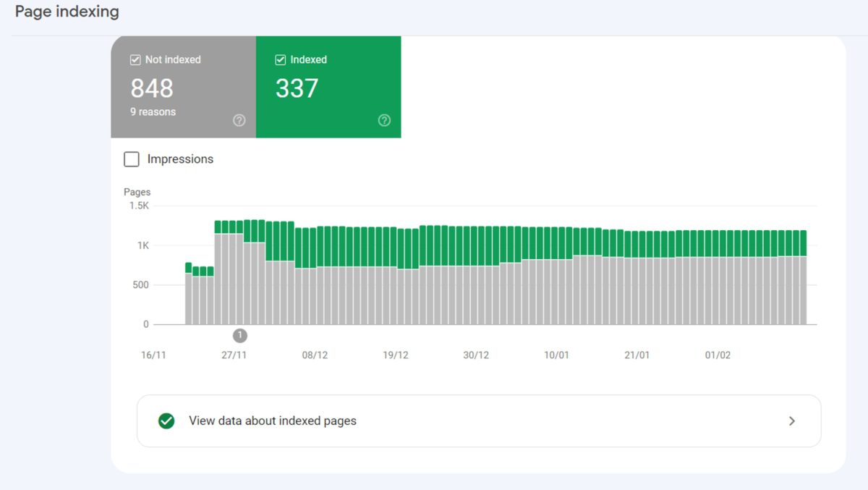Click the last bar at chart's right

tap(803, 290)
